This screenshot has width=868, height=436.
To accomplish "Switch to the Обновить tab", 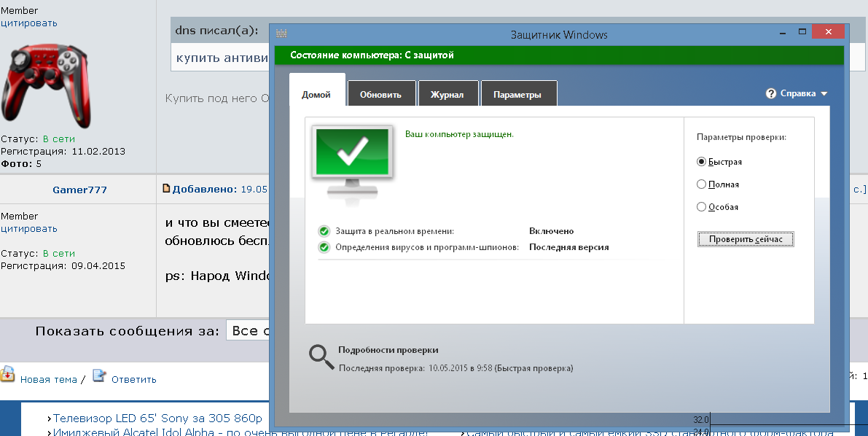I will pyautogui.click(x=380, y=94).
